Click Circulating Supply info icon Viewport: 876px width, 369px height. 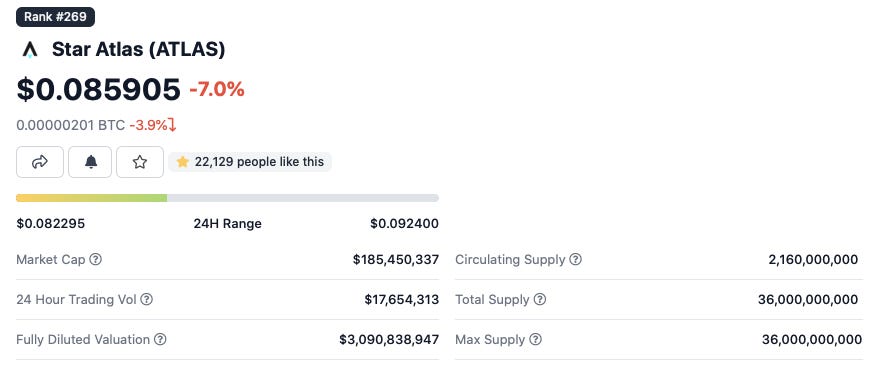575,259
